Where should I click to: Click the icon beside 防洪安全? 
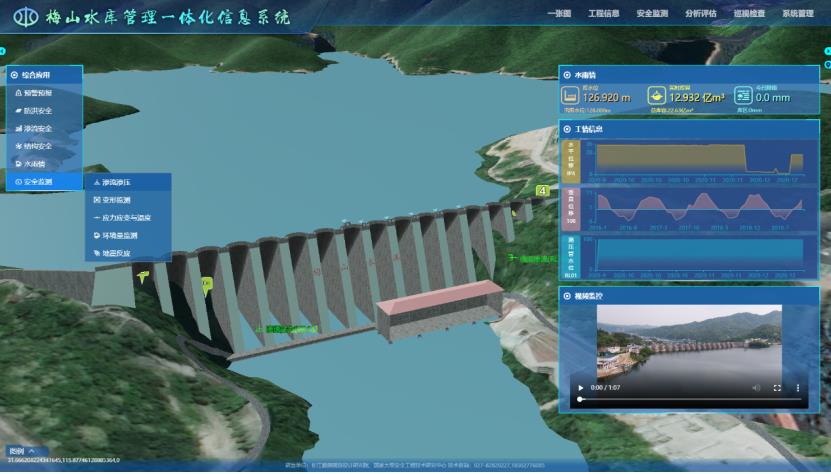coord(19,111)
